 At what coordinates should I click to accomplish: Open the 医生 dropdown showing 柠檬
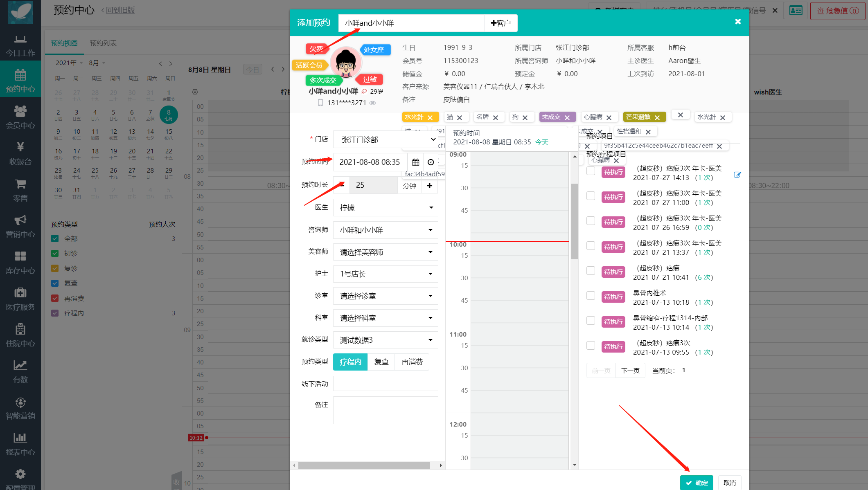coord(386,208)
